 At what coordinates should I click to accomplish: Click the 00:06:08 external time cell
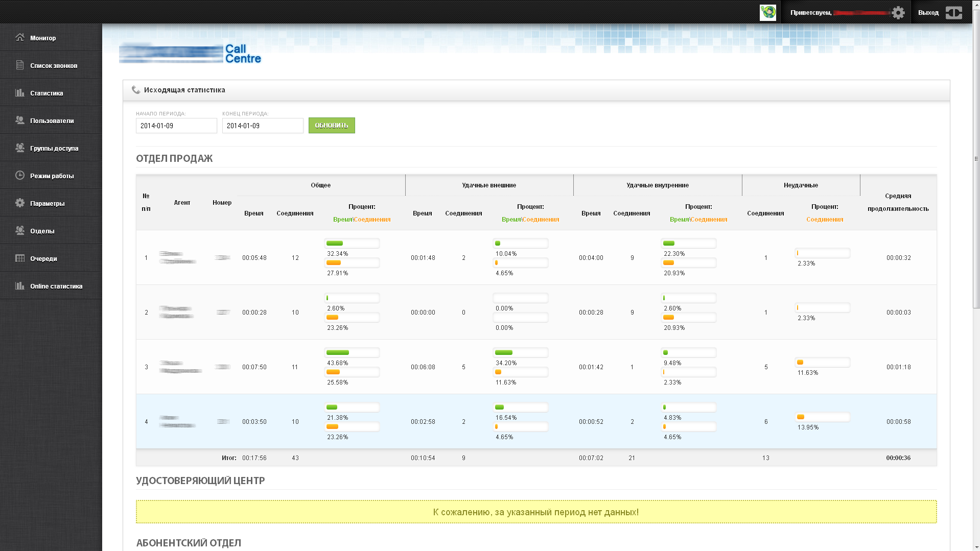pyautogui.click(x=423, y=367)
